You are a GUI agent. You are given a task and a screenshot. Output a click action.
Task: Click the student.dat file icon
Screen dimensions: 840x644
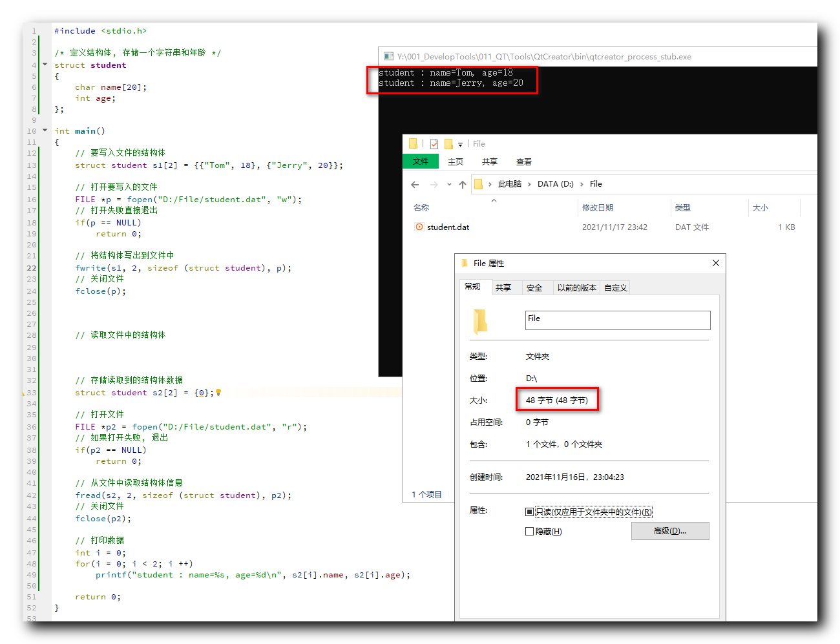pos(419,227)
